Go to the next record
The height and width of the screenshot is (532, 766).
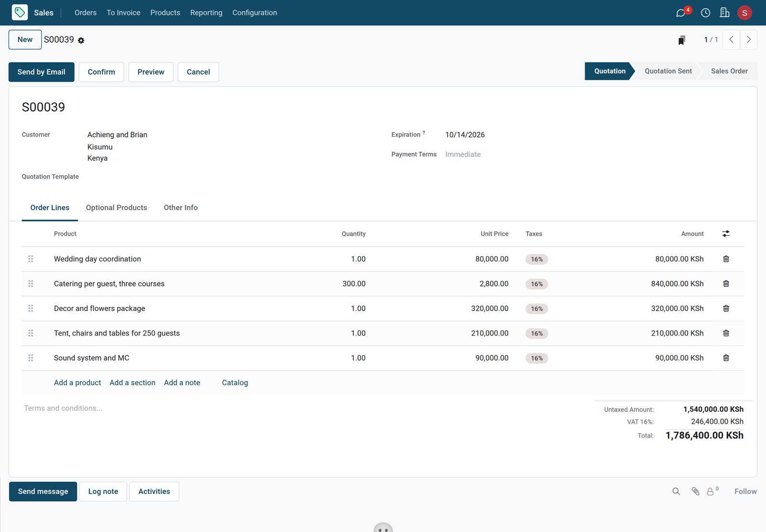tap(749, 40)
